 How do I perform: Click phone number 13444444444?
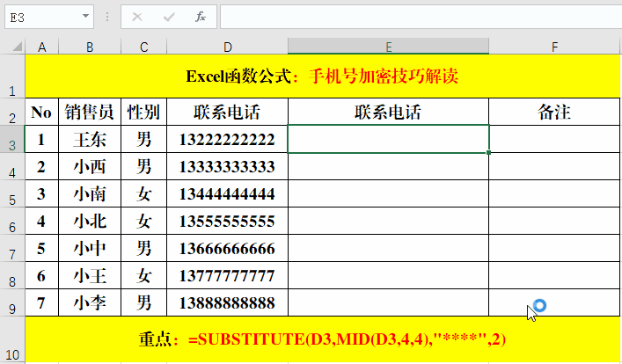[x=227, y=194]
